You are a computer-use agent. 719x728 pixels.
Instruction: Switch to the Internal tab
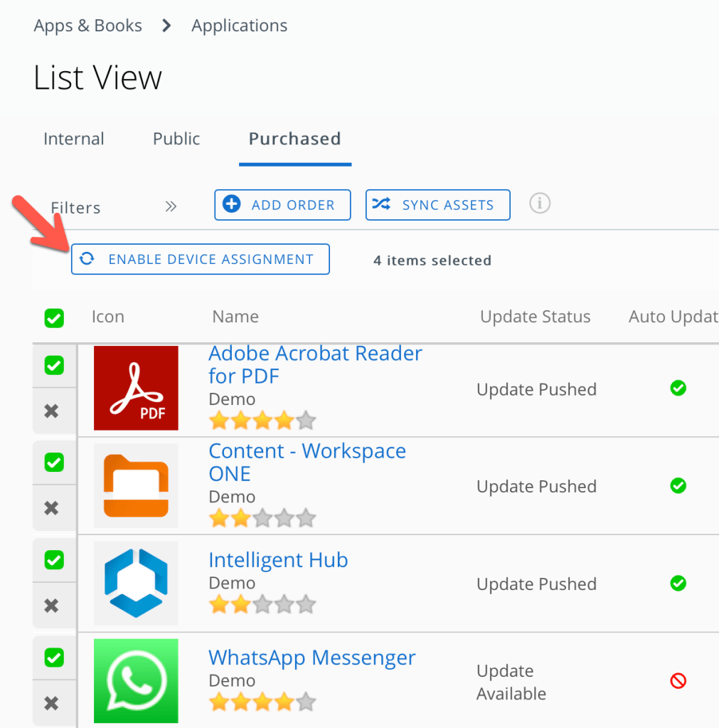pos(74,139)
